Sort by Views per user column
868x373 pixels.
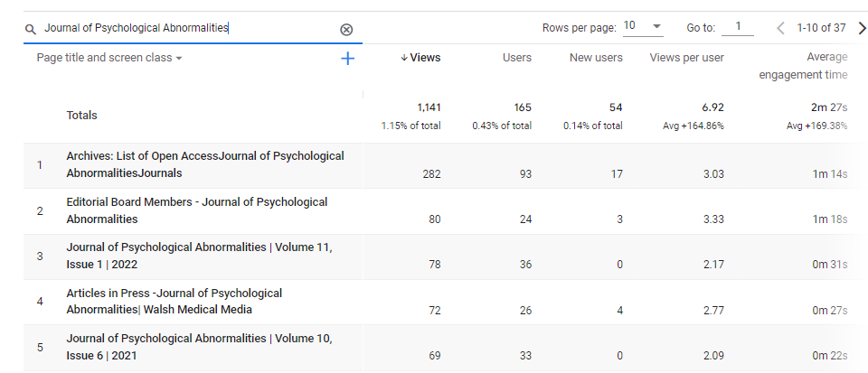686,58
